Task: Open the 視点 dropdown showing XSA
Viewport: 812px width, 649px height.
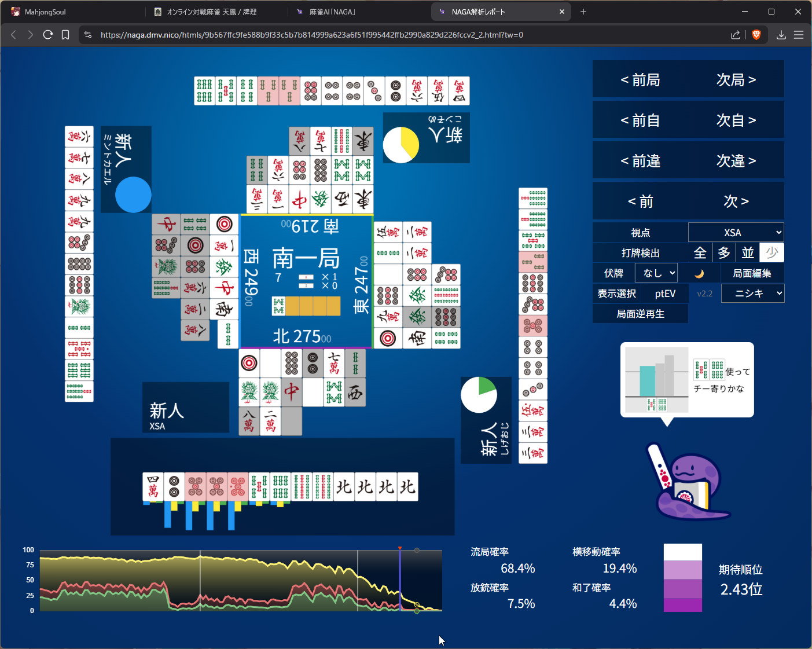Action: (x=736, y=233)
